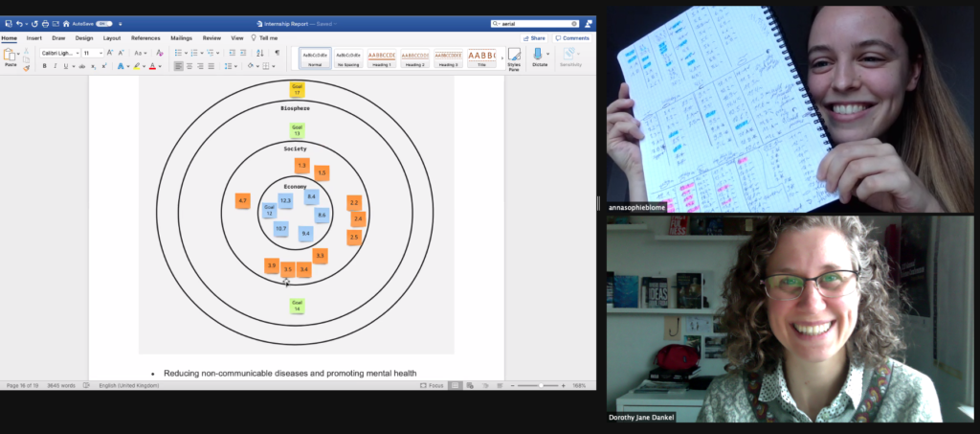Click the Save icon in Word's title bar
Image resolution: width=980 pixels, height=434 pixels.
(x=8, y=24)
